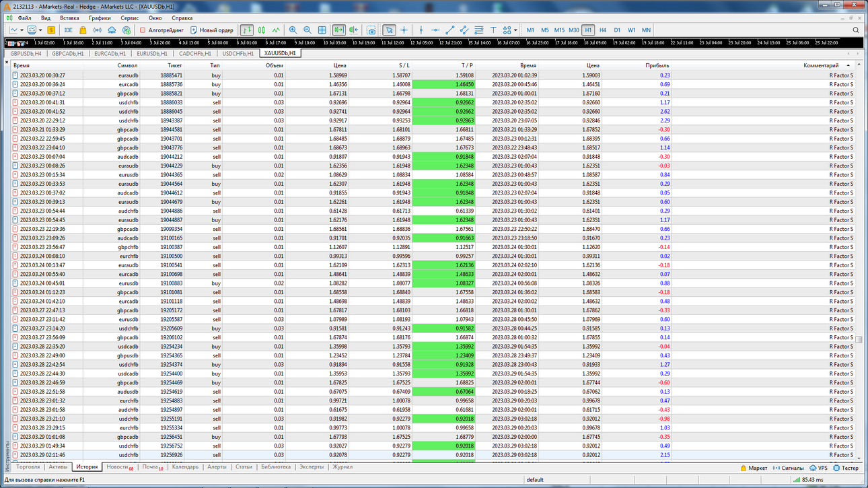Open trading signals icon in toolbar
This screenshot has height=488, width=868.
97,30
